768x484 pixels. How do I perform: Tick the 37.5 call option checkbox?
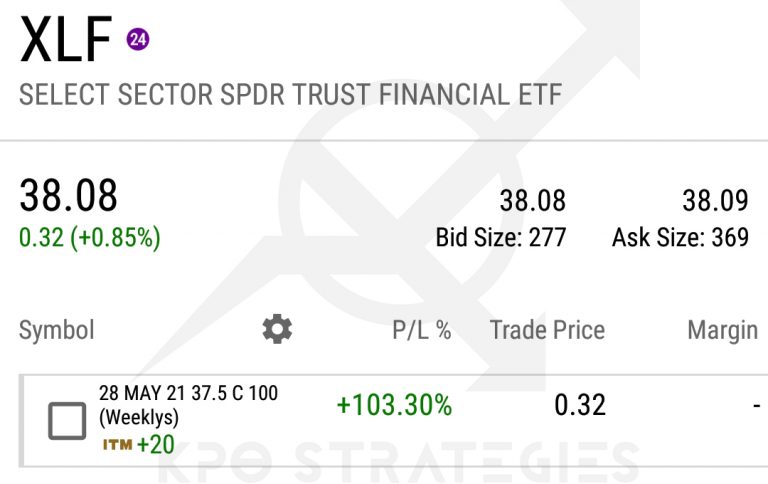pyautogui.click(x=67, y=421)
